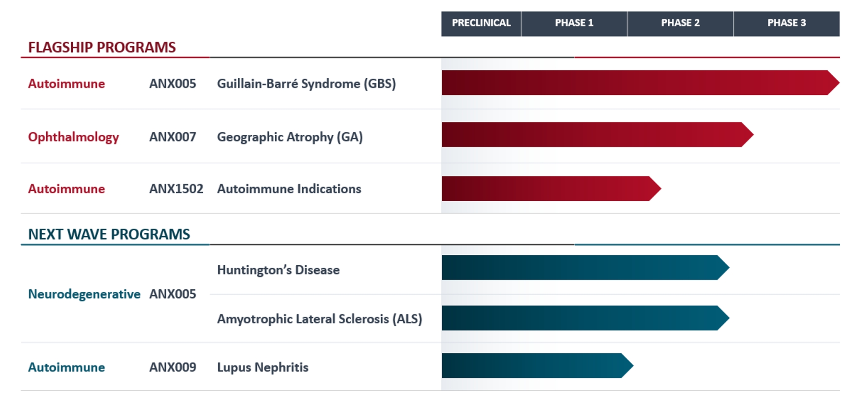868x408 pixels.
Task: Select the ANX007 program code
Action: click(x=173, y=137)
